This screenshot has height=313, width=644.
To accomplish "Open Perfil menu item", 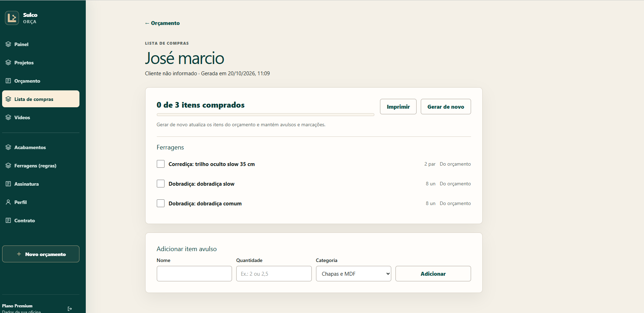I will pyautogui.click(x=41, y=202).
